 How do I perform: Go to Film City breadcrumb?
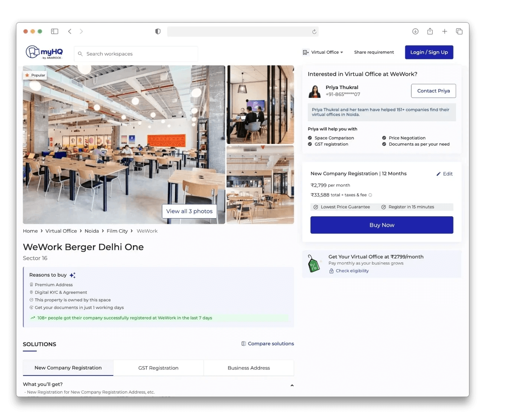click(117, 231)
